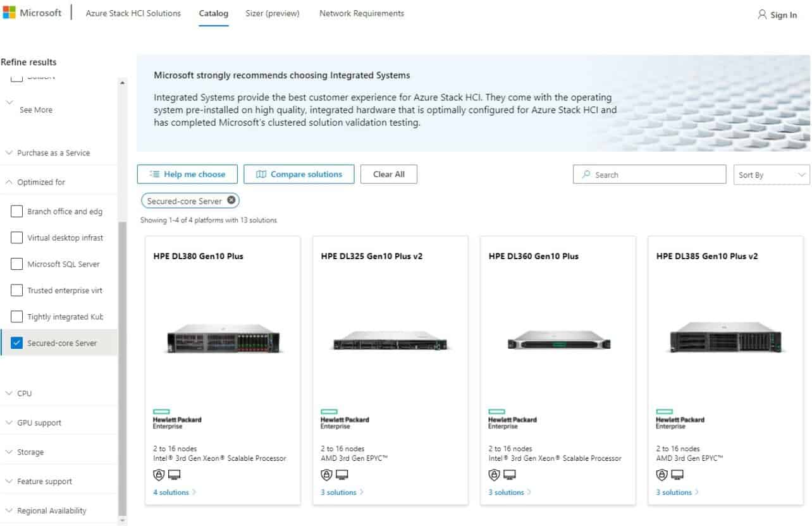Click secured-core shield icon on DL325 card
Viewport: 812px width, 529px height.
[x=326, y=475]
